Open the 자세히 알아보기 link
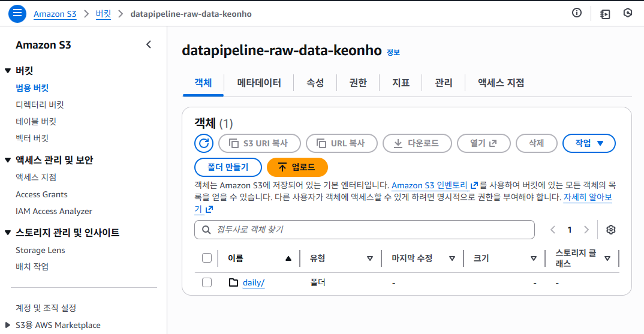The height and width of the screenshot is (334, 644). 587,197
